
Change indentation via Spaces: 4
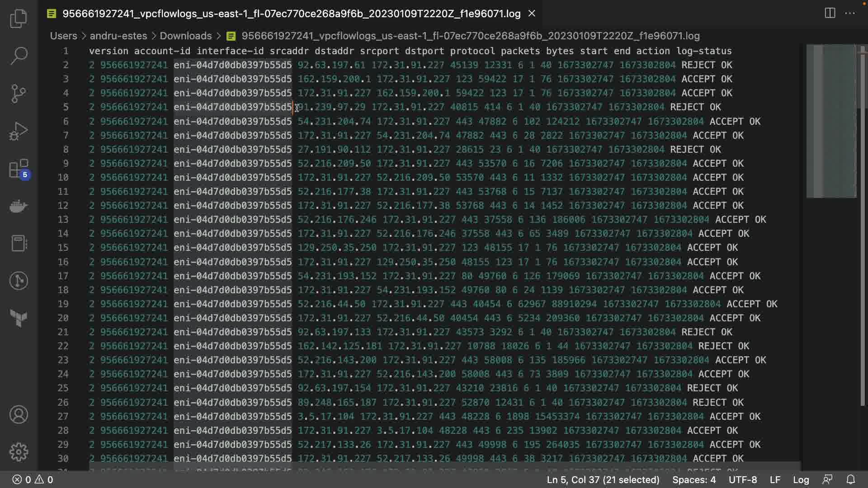(693, 479)
